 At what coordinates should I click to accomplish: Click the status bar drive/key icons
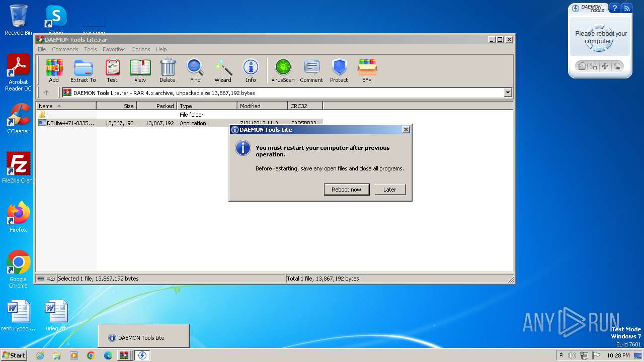46,279
